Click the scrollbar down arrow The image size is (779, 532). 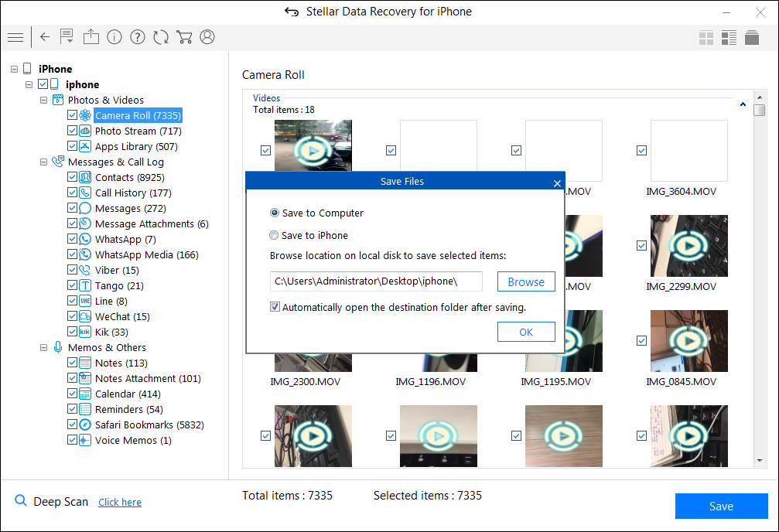(x=759, y=461)
